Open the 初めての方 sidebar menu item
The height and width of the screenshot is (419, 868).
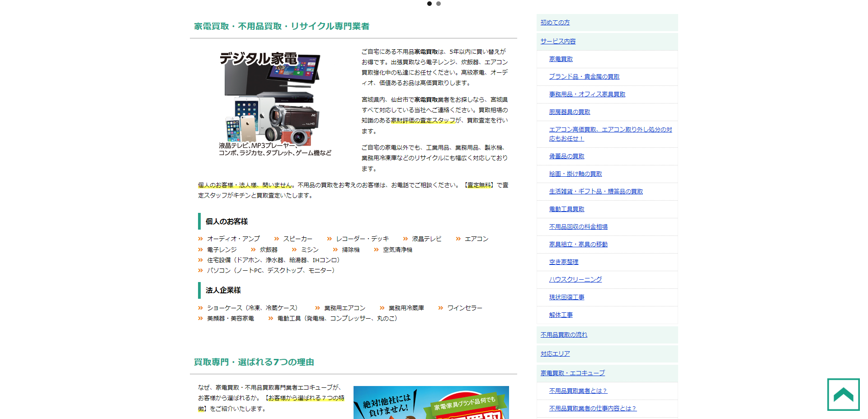click(555, 23)
